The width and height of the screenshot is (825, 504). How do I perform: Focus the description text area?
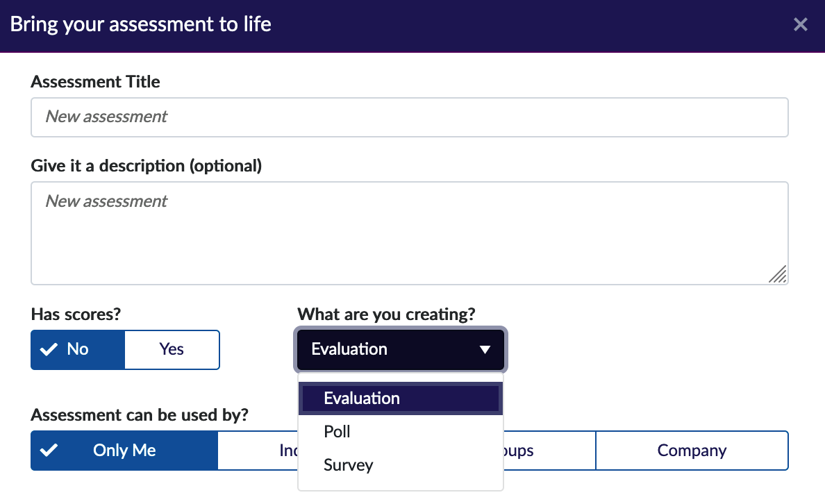409,233
